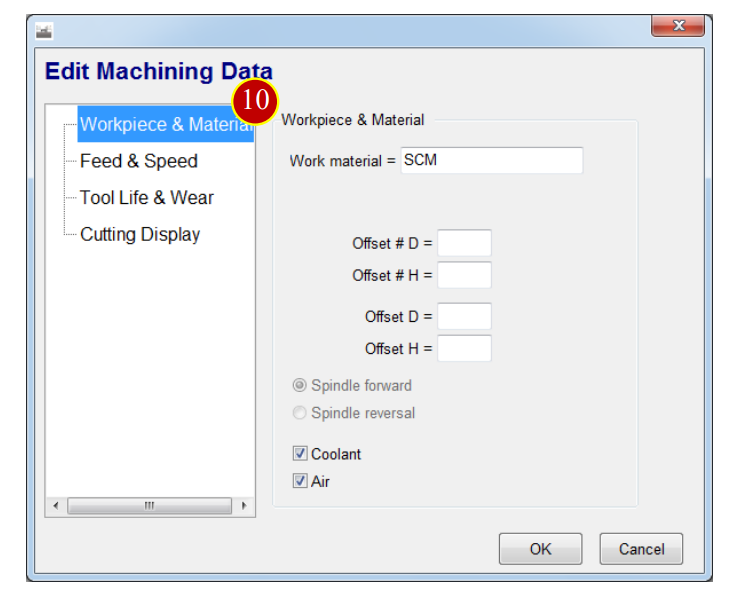
Task: Click the tree panel left scroll arrow
Action: coord(56,506)
